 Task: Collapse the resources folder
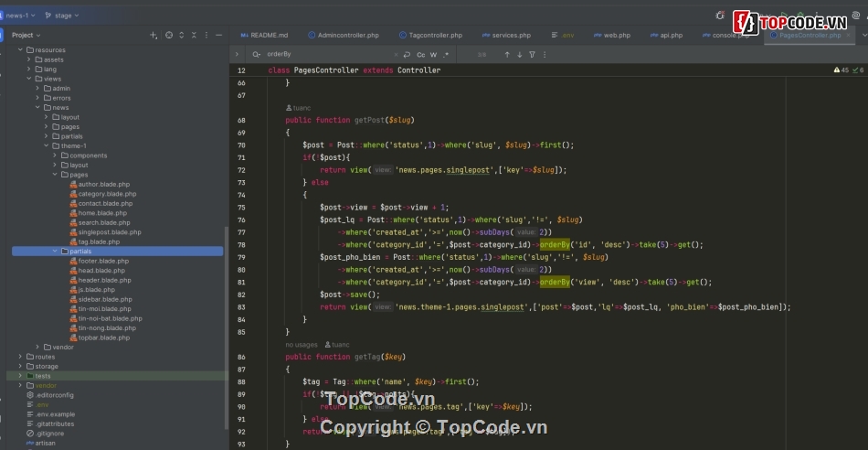(x=20, y=50)
